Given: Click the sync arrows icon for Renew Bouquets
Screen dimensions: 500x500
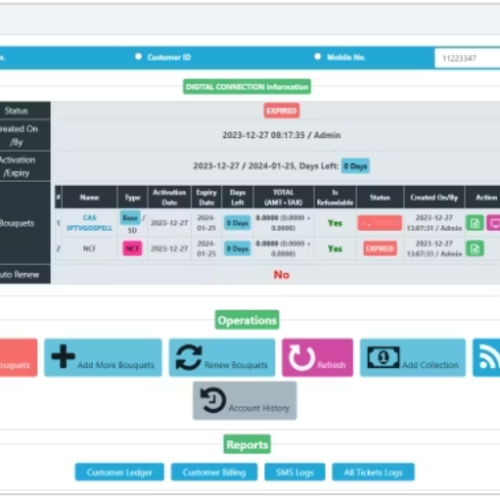Looking at the screenshot, I should (x=189, y=357).
